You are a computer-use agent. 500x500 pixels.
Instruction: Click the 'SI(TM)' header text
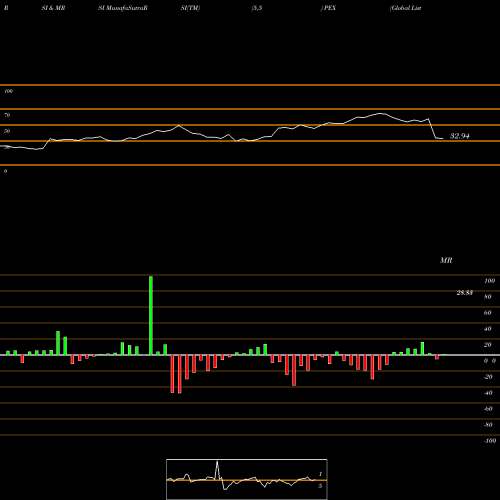click(x=190, y=8)
